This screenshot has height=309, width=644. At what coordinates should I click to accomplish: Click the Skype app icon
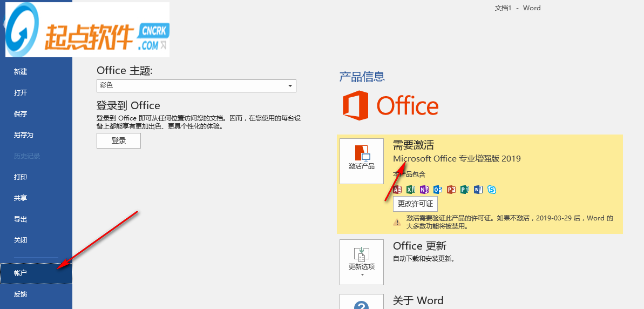point(492,190)
